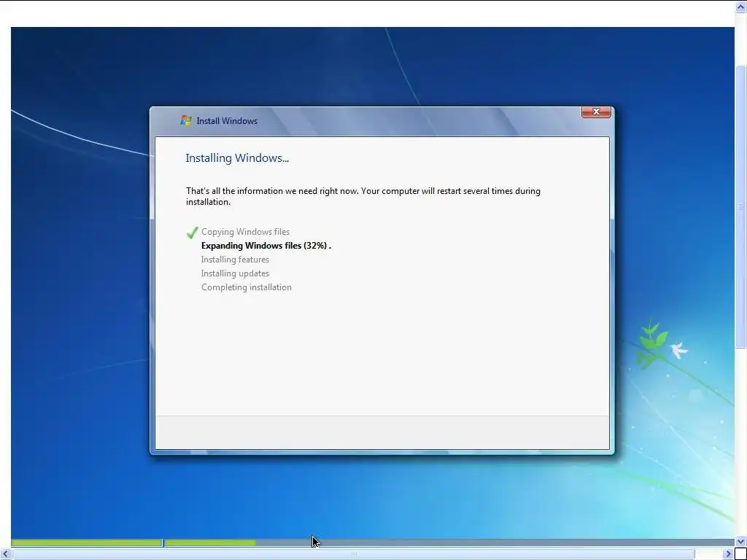Click the horizontal scrollbar left arrow
747x560 pixels.
[5, 554]
